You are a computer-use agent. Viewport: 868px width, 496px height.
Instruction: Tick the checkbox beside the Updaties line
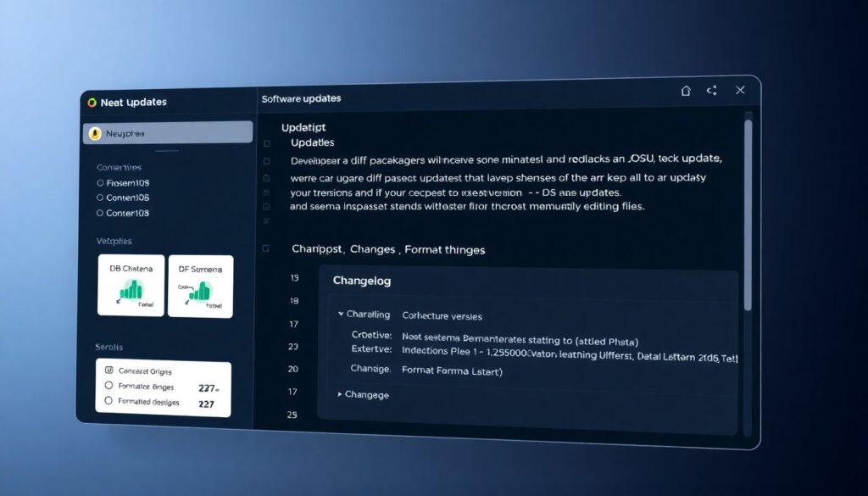pyautogui.click(x=266, y=144)
